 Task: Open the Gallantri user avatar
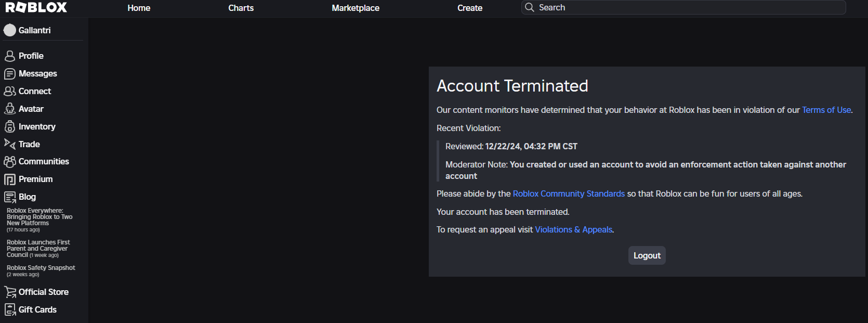tap(10, 30)
